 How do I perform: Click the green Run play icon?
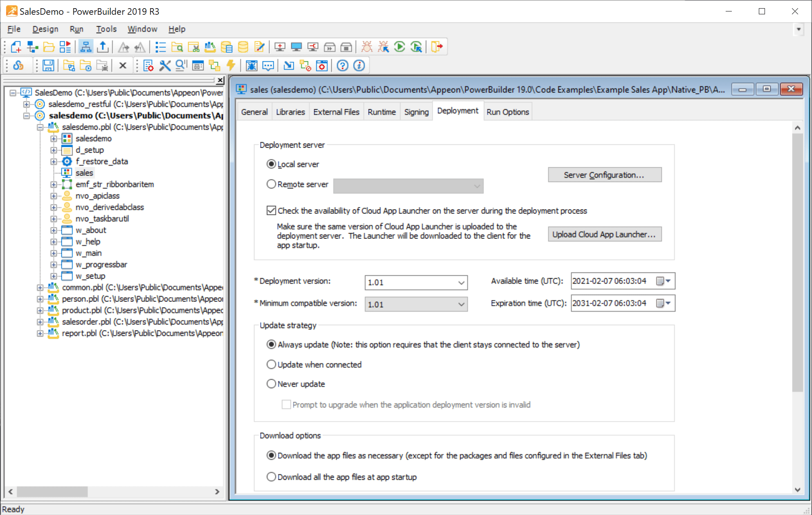[400, 47]
